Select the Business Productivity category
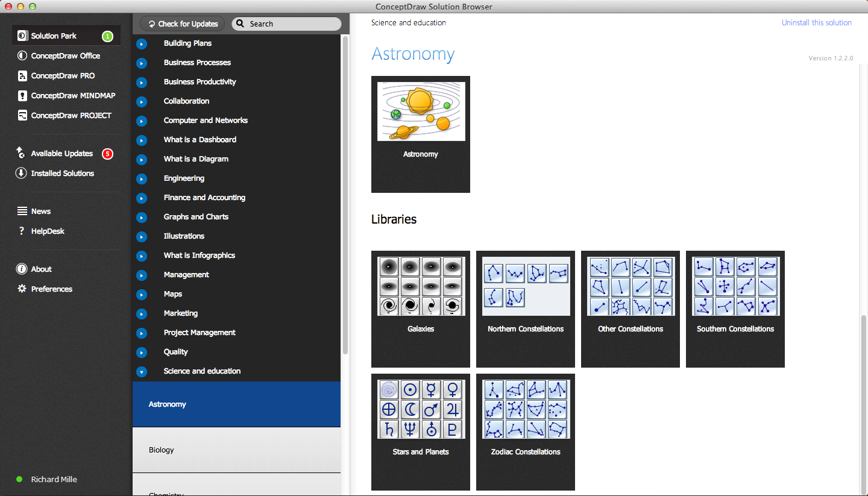 tap(200, 82)
